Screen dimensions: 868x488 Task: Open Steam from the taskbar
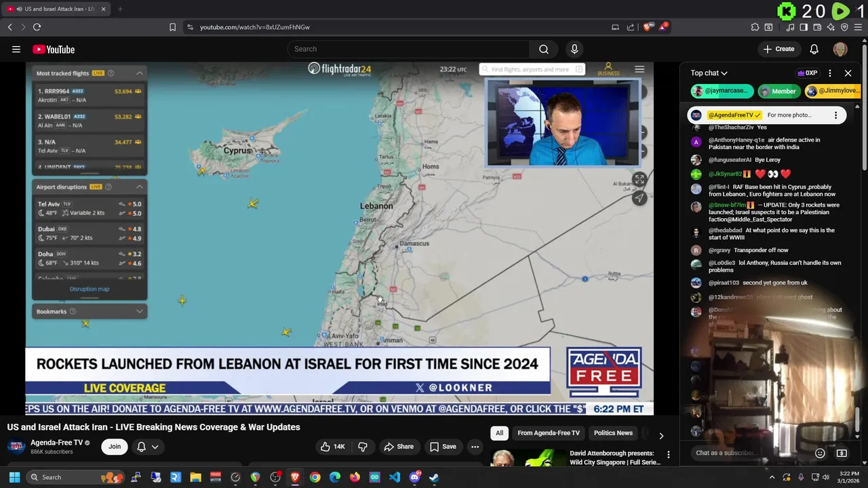[x=434, y=477]
